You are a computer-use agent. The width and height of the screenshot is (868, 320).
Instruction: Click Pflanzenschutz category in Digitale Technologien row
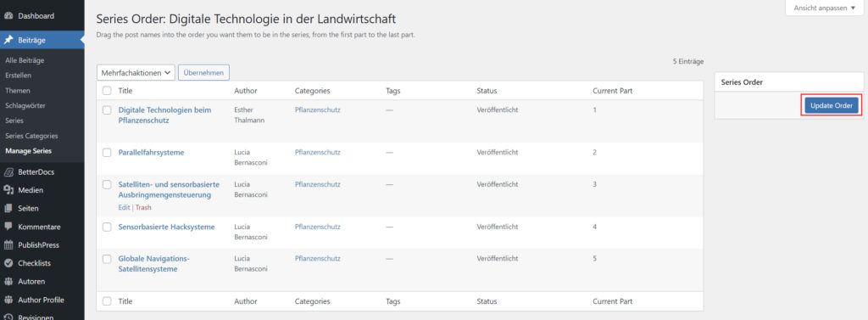point(318,109)
